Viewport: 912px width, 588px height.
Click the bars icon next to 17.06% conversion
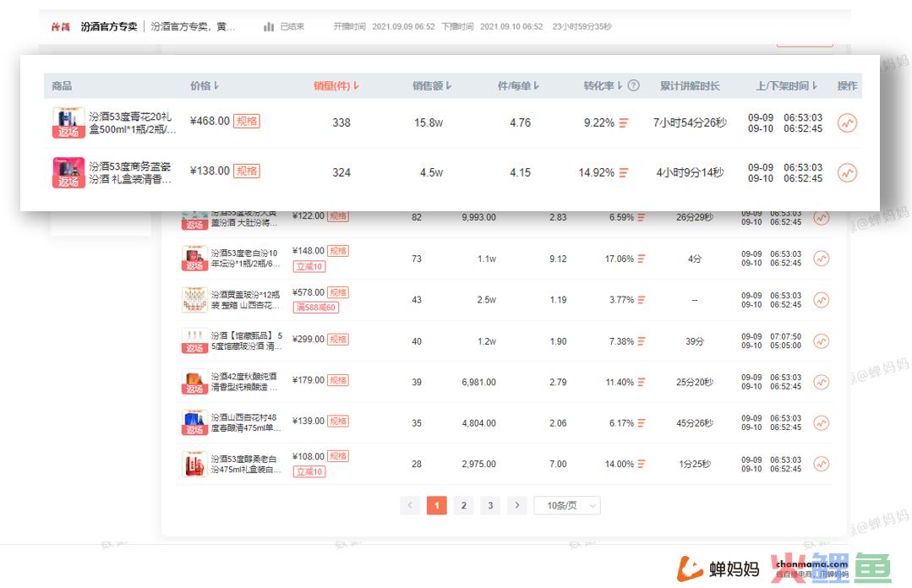click(x=641, y=259)
